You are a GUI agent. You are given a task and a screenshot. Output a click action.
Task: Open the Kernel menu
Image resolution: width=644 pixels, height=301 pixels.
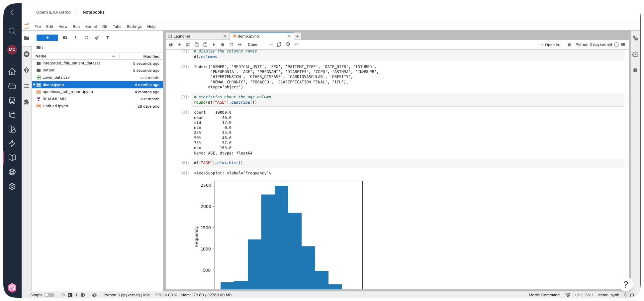(91, 27)
